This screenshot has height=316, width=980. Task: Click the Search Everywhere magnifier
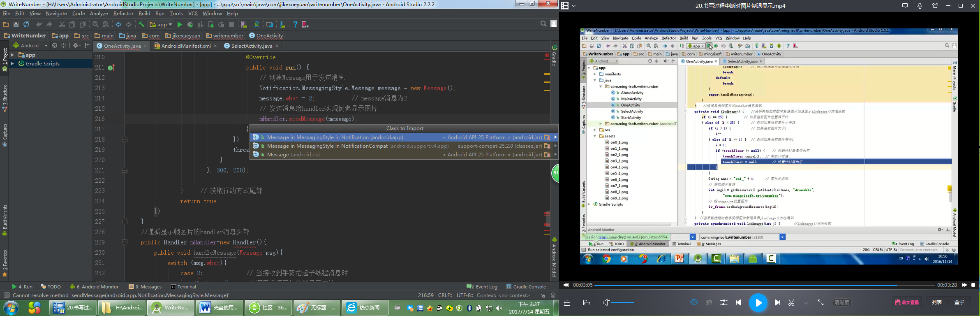coord(543,24)
